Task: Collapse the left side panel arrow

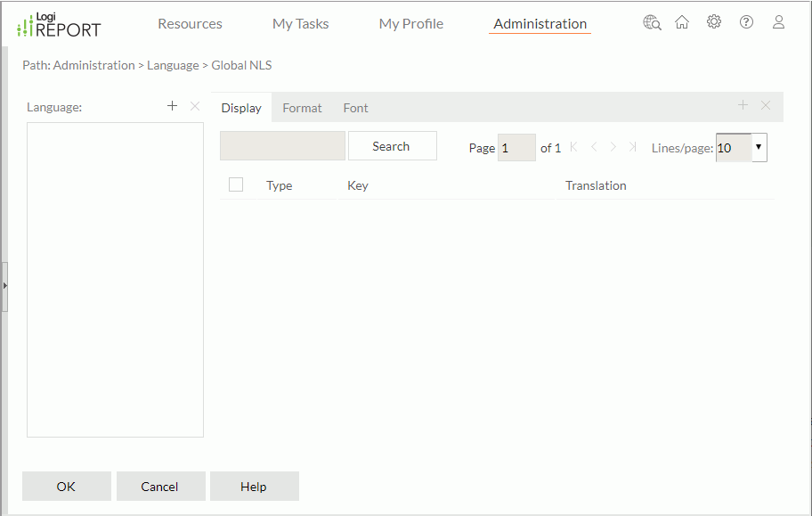Action: coord(4,287)
